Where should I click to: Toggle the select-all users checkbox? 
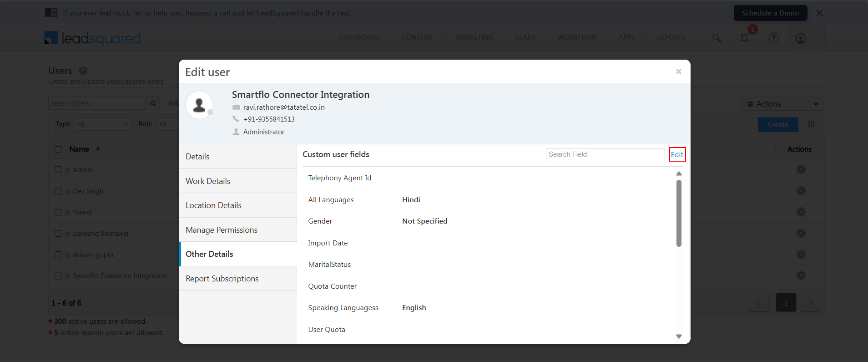coord(58,149)
